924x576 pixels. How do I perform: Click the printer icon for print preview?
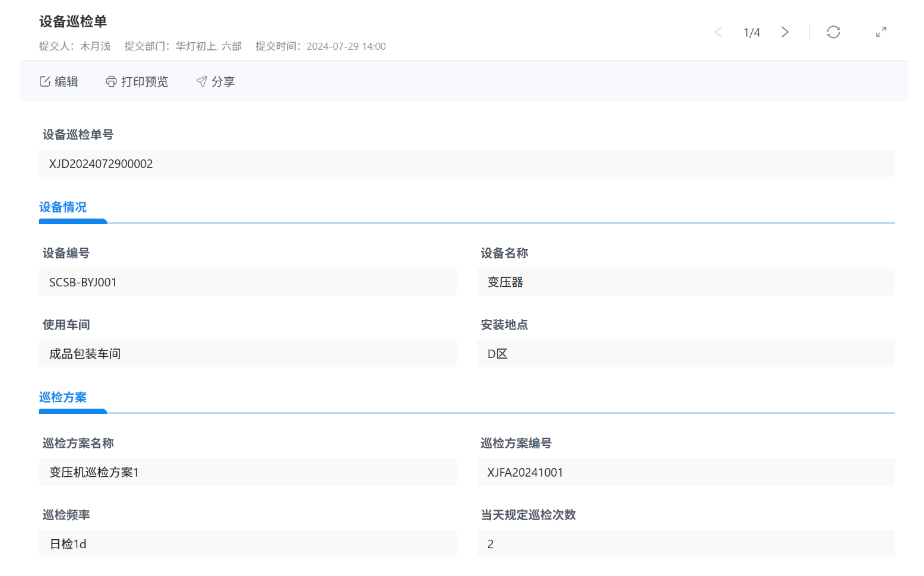(x=111, y=82)
